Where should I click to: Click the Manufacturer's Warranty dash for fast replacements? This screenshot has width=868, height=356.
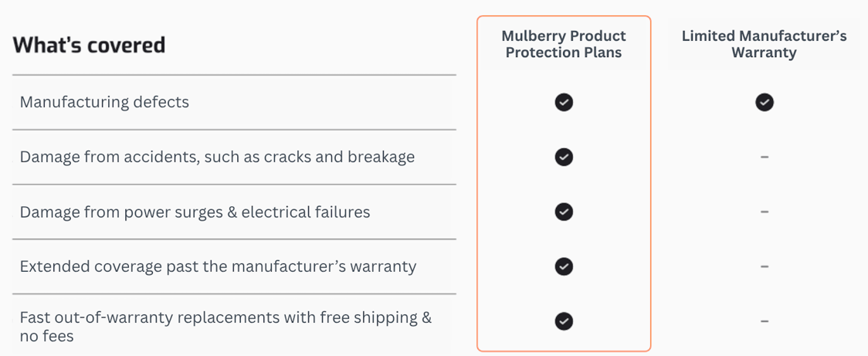click(765, 321)
